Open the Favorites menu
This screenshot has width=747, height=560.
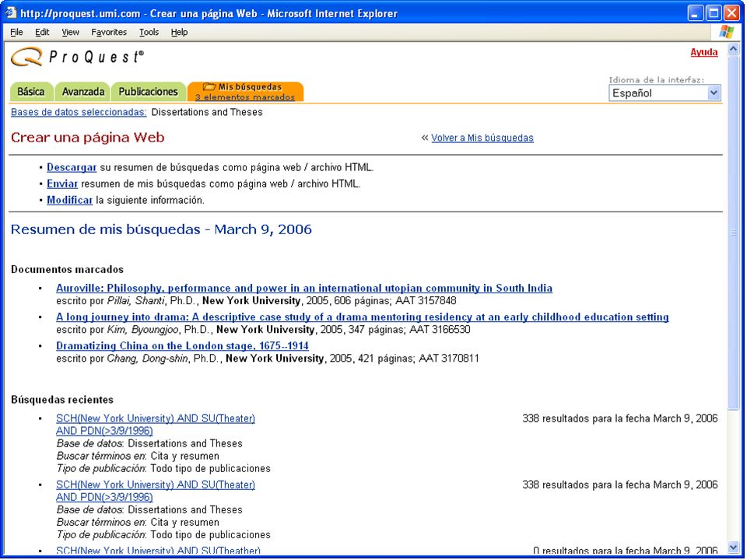point(109,32)
